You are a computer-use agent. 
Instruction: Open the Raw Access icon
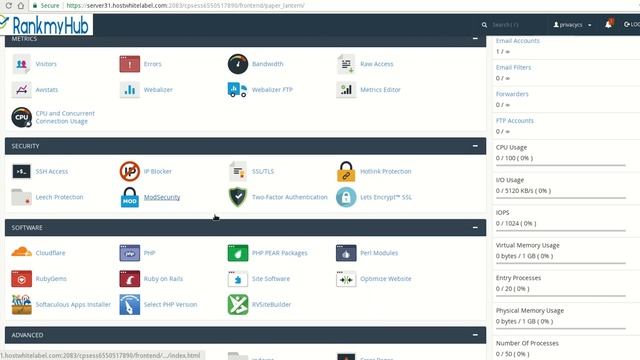click(346, 64)
